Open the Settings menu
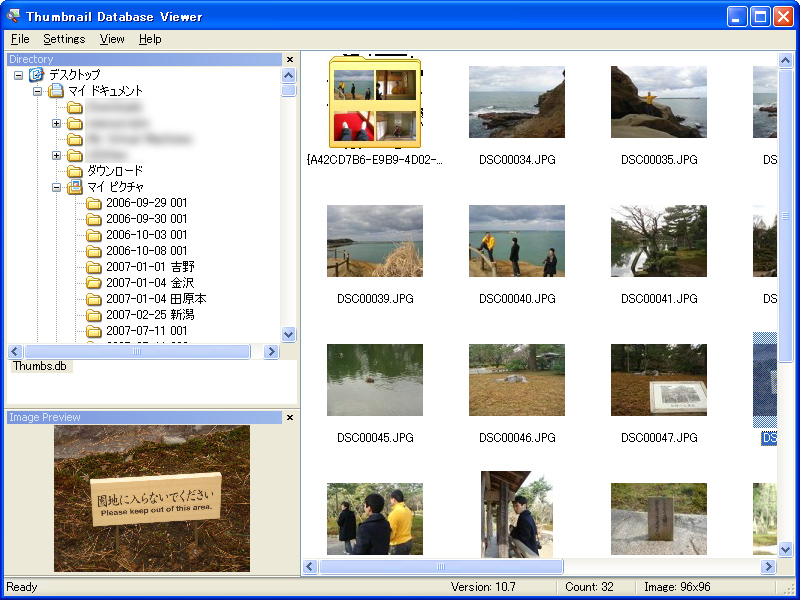 click(x=64, y=39)
